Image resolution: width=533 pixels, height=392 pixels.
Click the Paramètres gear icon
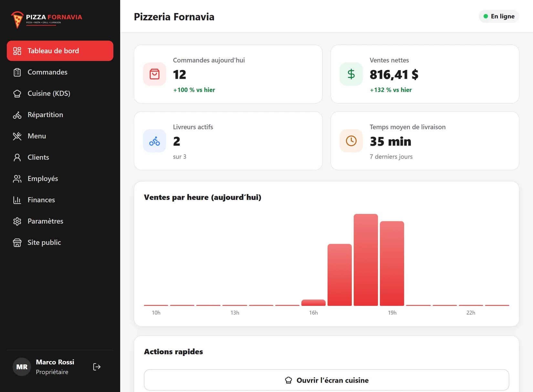[17, 221]
